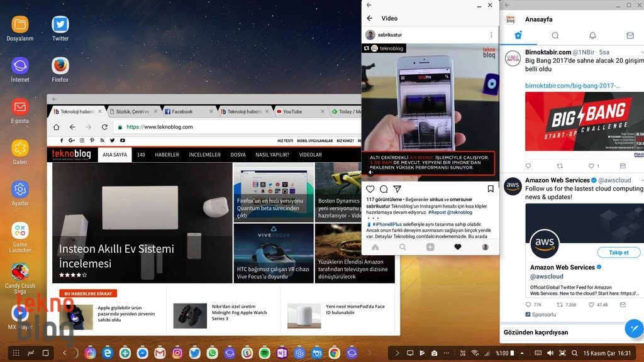Unmute the Instagram video sound
This screenshot has height=362, width=644.
[x=370, y=172]
